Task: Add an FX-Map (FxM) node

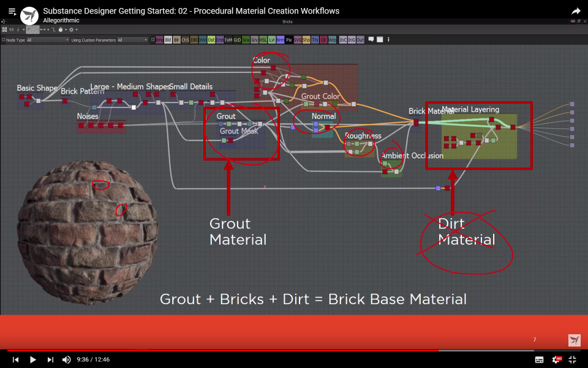Action: (228, 40)
